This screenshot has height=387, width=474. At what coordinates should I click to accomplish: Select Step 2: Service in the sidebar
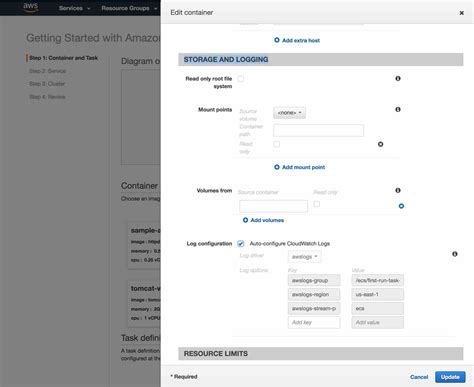click(48, 71)
